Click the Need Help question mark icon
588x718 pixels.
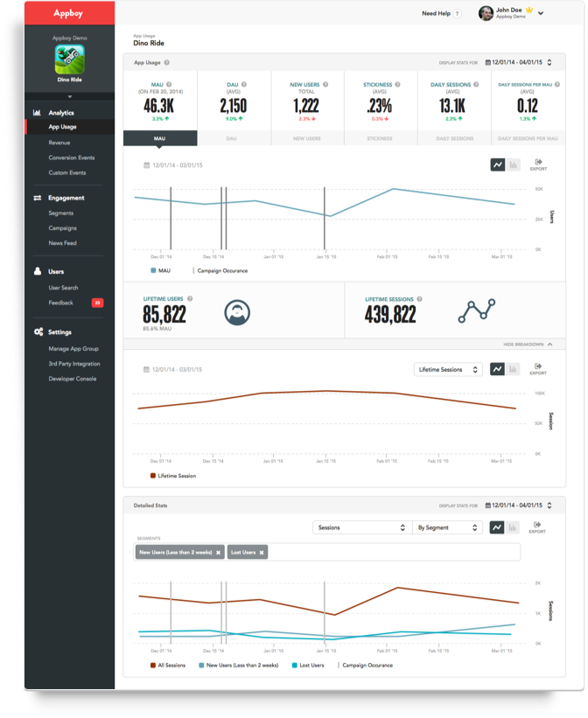(457, 14)
